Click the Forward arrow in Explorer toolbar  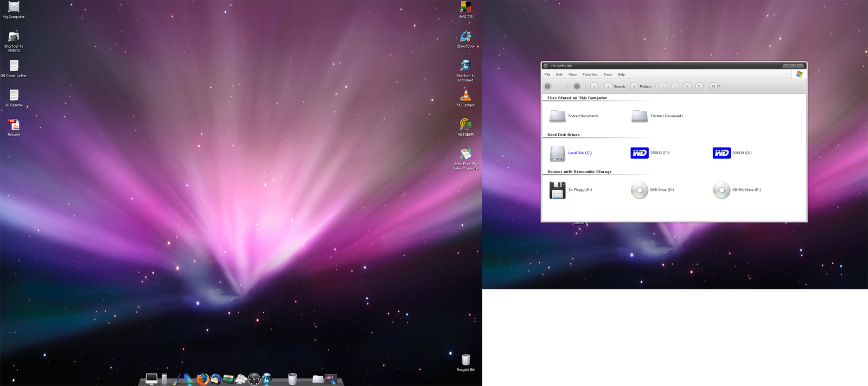pos(577,86)
